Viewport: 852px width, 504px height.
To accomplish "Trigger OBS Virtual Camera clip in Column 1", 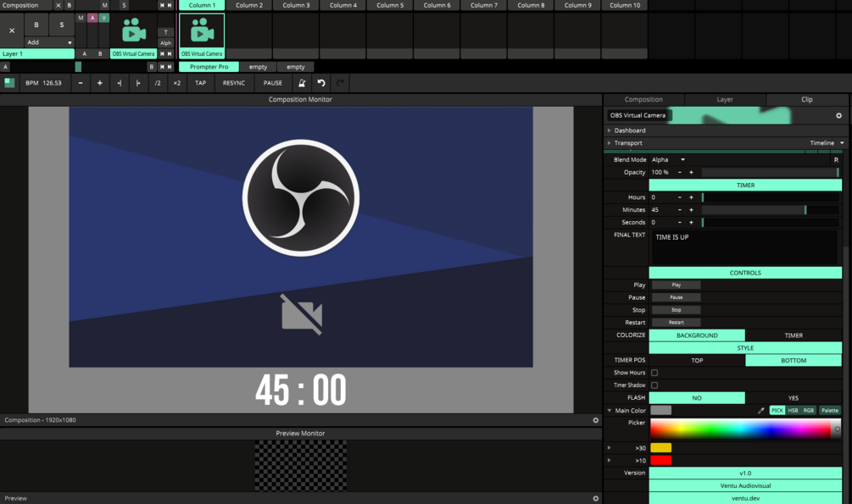I will coord(202,30).
